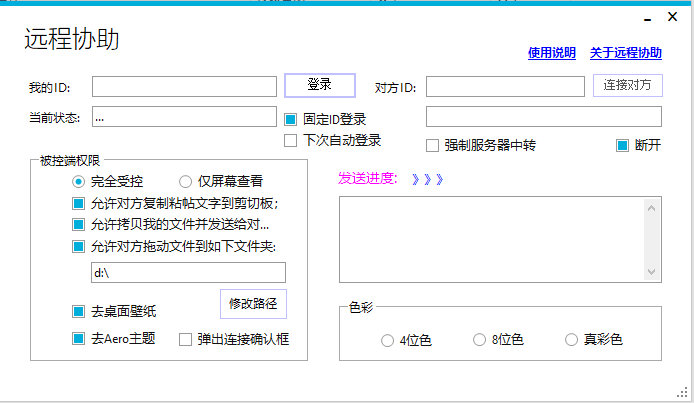Click the 修改路径 button
Viewport: 694px width, 403px height.
[x=253, y=303]
